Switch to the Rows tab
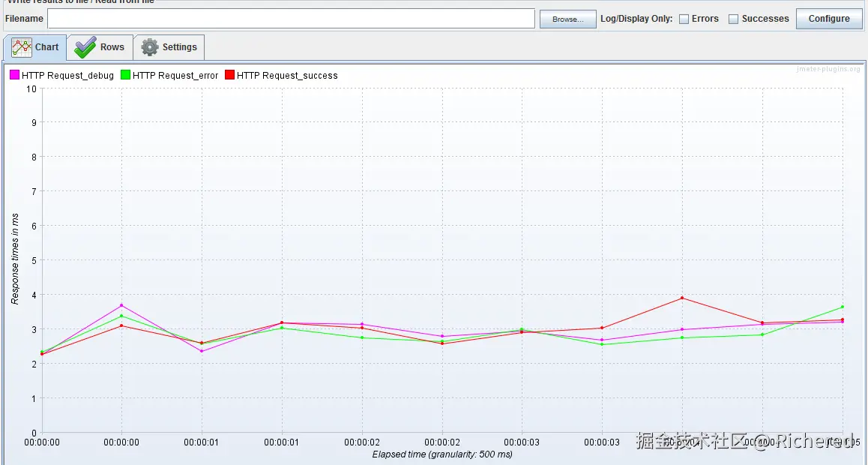The image size is (868, 465). [x=100, y=47]
